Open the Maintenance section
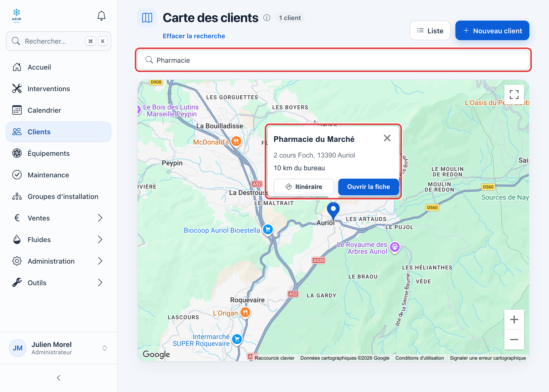 click(x=59, y=175)
